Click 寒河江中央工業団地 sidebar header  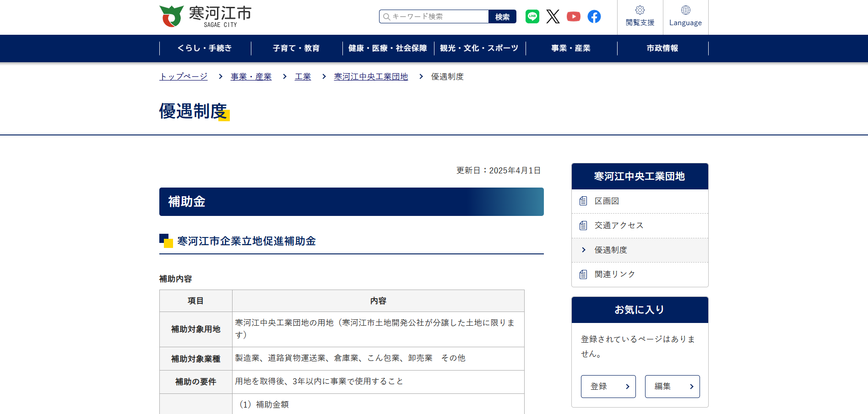(640, 177)
